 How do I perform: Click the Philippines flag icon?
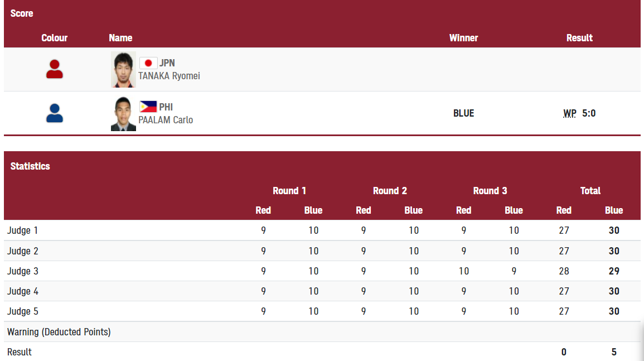point(148,107)
